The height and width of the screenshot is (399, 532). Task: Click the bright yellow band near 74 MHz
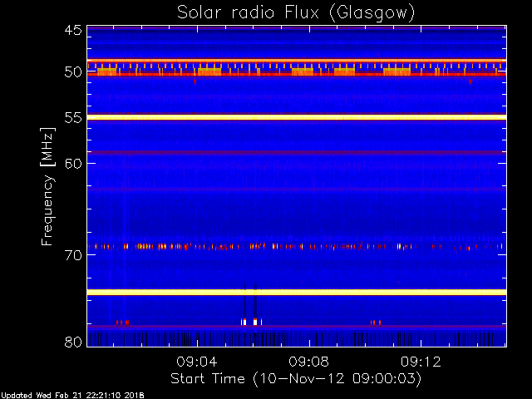[297, 292]
